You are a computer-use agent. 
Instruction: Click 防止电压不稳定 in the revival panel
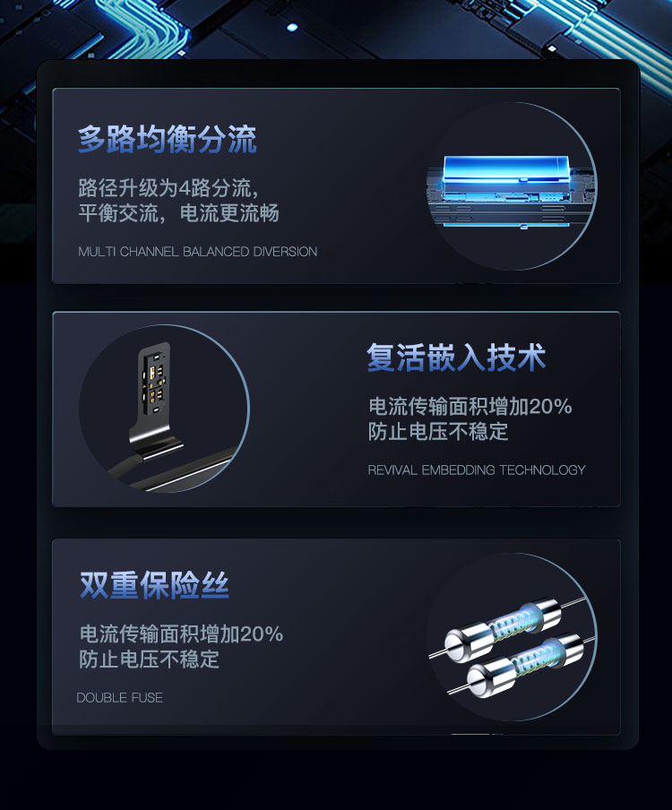pos(438,431)
